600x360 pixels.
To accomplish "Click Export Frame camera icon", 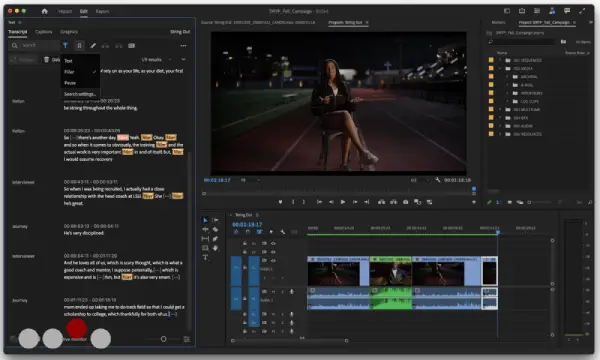I will click(x=406, y=202).
